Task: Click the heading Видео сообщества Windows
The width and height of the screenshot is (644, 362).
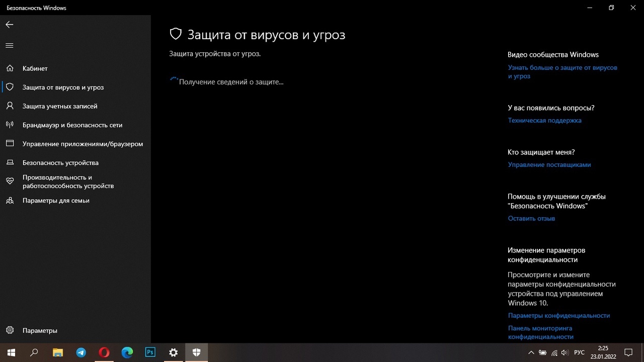Action: pyautogui.click(x=553, y=54)
